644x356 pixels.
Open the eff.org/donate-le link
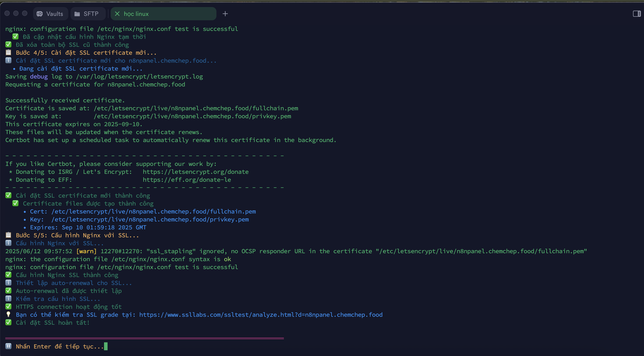tap(187, 180)
